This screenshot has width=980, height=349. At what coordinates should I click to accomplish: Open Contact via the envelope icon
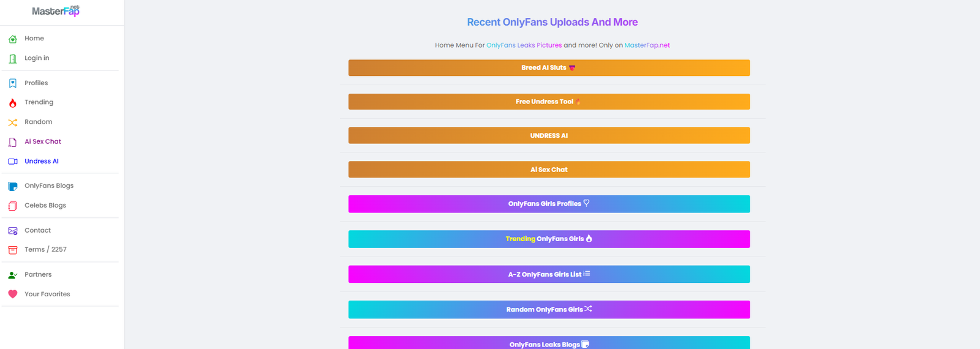click(13, 231)
